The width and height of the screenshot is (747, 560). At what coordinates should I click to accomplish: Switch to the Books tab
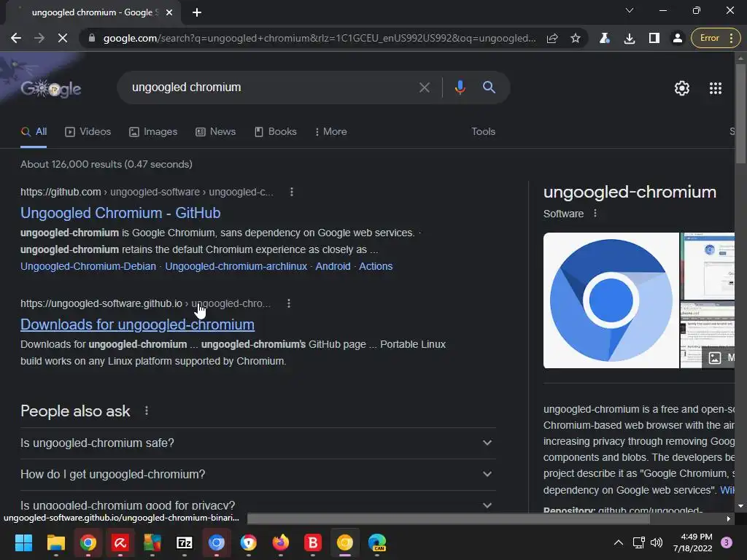point(276,132)
